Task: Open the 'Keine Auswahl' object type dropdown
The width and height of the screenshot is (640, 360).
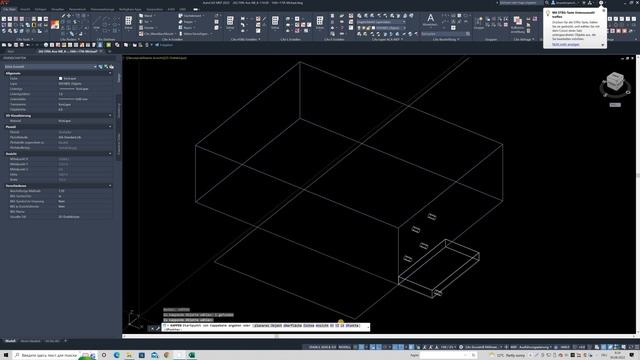Action: click(x=50, y=67)
